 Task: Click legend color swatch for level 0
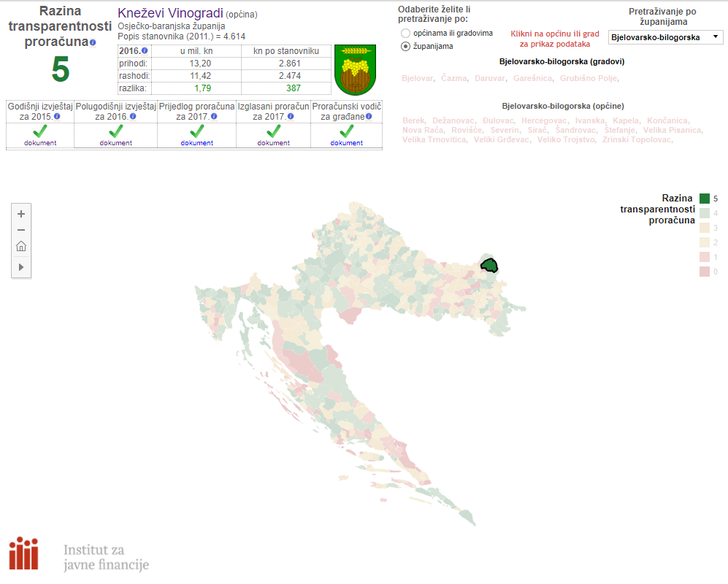705,272
